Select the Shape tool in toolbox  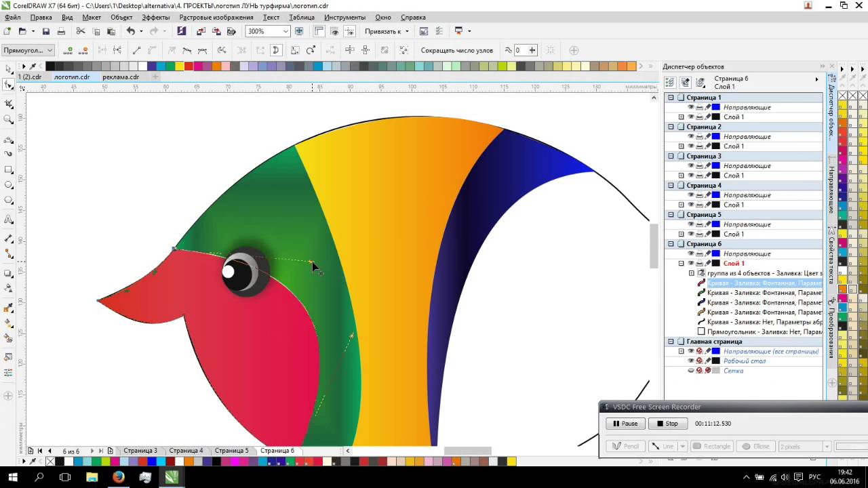tap(8, 85)
